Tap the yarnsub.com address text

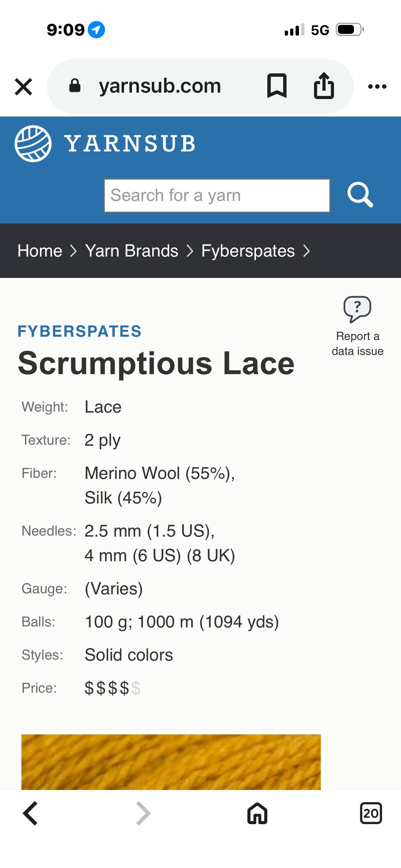pos(160,86)
